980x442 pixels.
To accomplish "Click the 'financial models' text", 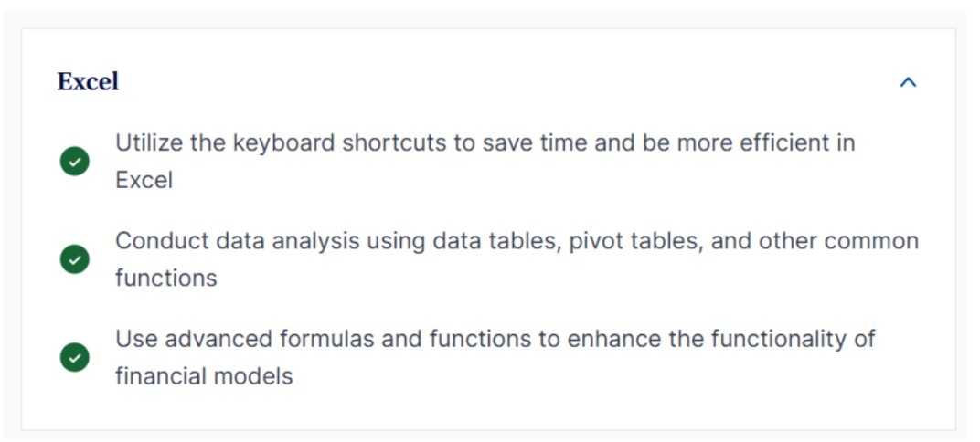I will pyautogui.click(x=204, y=375).
